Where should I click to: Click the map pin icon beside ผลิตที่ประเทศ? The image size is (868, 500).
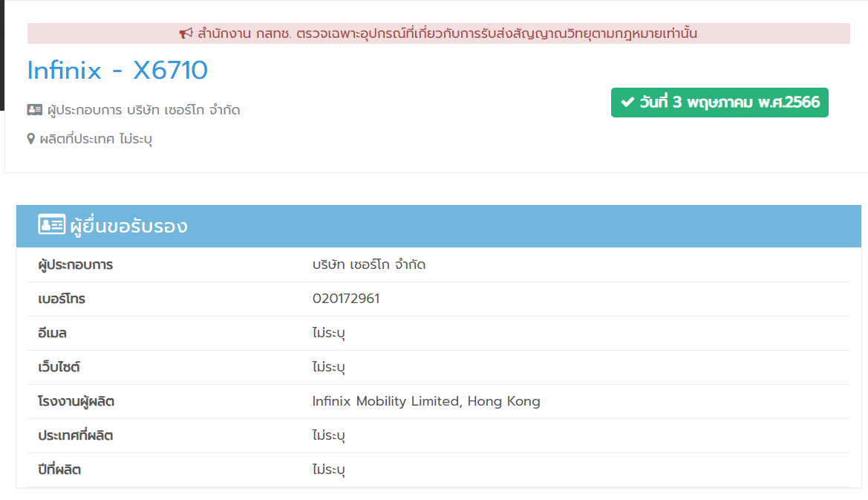click(x=31, y=139)
